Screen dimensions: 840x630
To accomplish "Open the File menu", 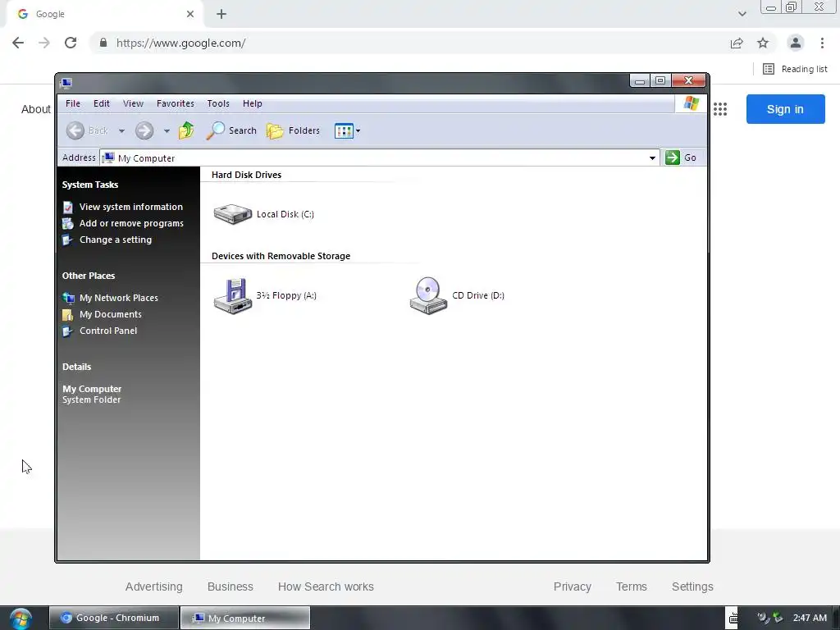I will pos(73,103).
